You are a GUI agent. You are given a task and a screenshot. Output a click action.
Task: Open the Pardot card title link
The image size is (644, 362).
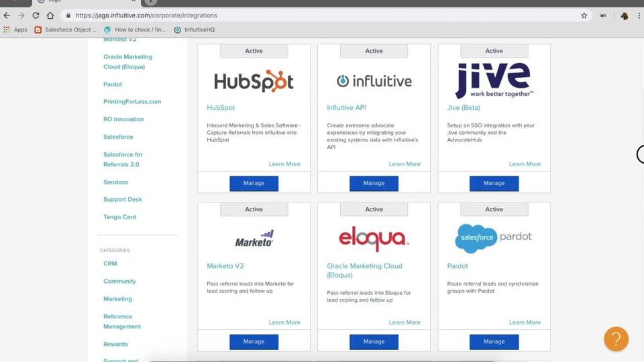(x=457, y=266)
